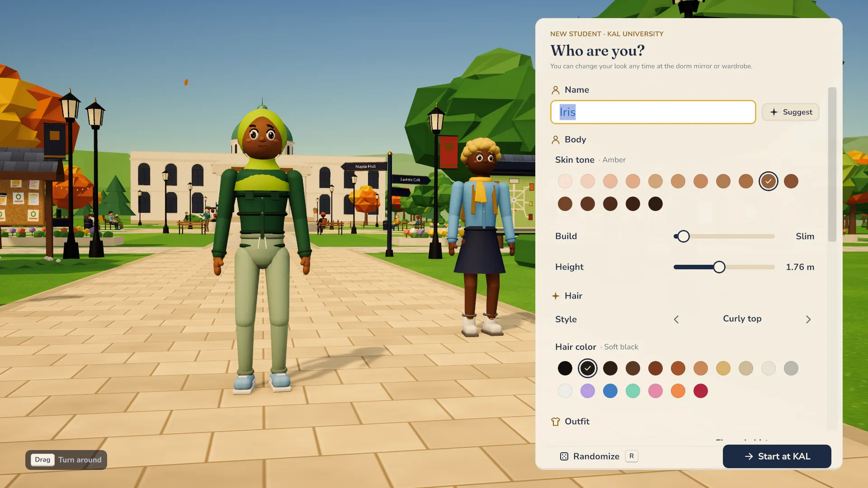This screenshot has width=868, height=488.
Task: Click the Randomize button
Action: [x=598, y=456]
